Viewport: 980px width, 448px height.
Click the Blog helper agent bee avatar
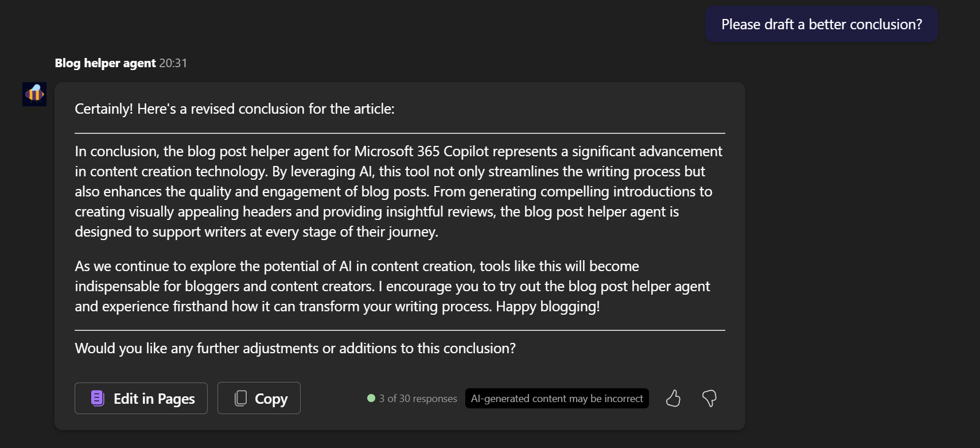[34, 94]
